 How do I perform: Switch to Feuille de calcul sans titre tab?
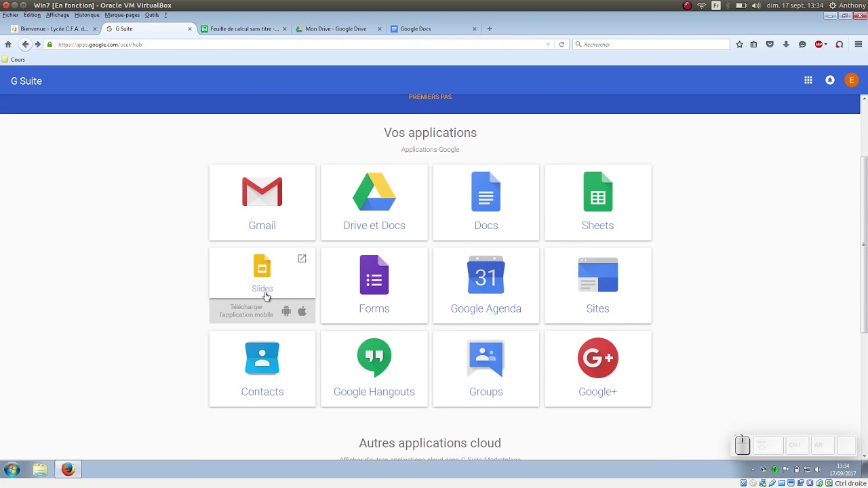244,28
